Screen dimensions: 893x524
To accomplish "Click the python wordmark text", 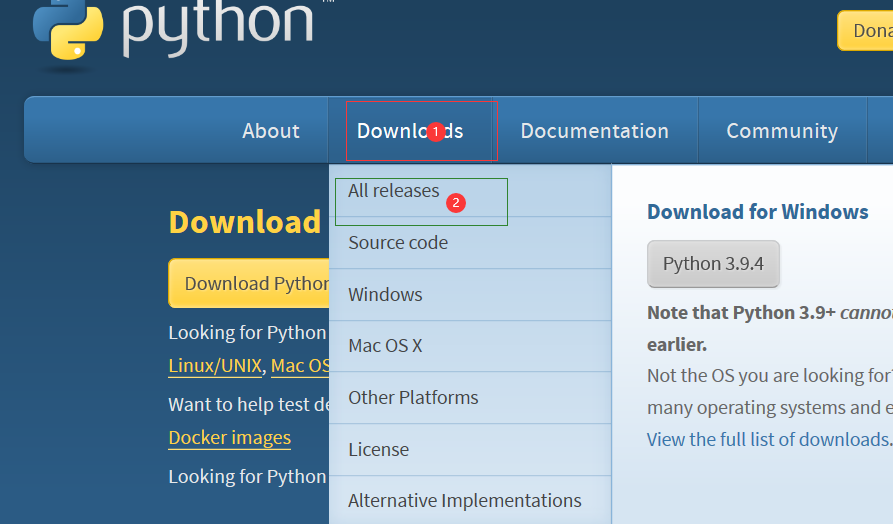I will pyautogui.click(x=218, y=26).
